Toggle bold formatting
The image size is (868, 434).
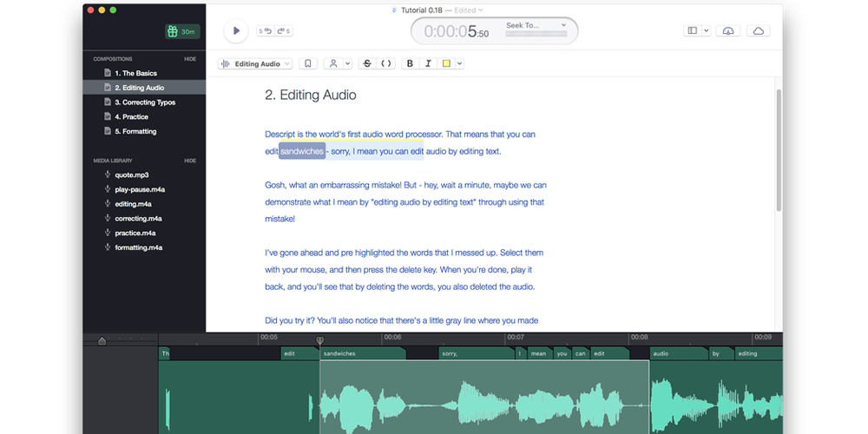click(x=410, y=63)
